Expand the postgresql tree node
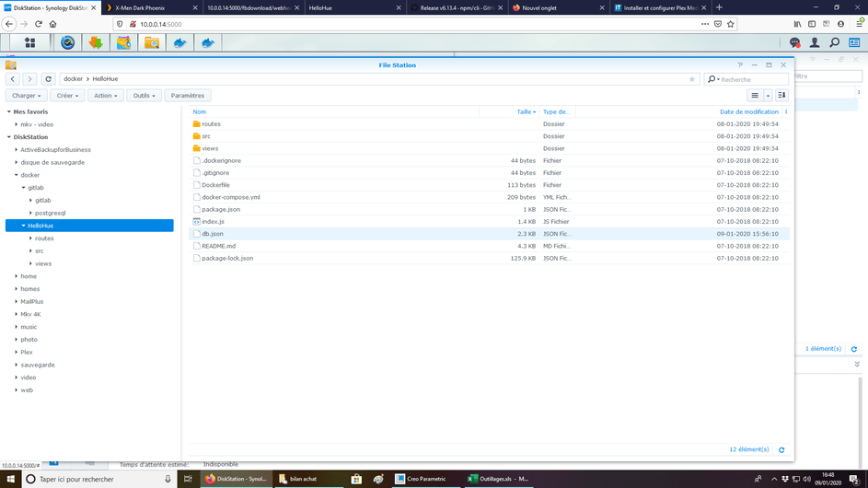This screenshot has width=868, height=488. tap(30, 213)
